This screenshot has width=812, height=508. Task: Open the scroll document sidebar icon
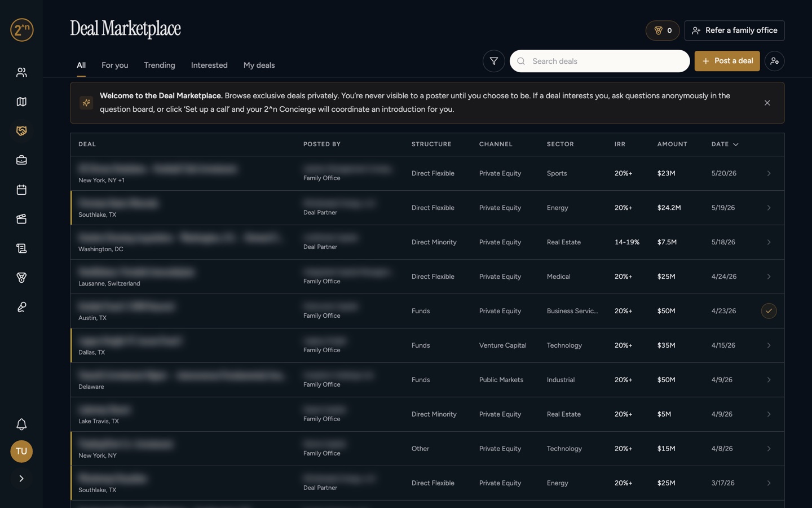pyautogui.click(x=21, y=248)
